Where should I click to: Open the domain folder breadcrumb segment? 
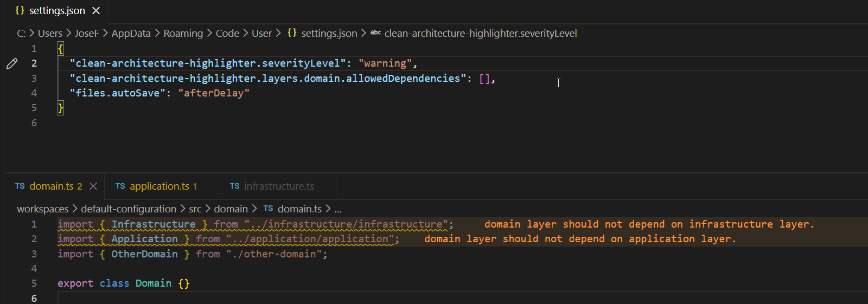231,209
